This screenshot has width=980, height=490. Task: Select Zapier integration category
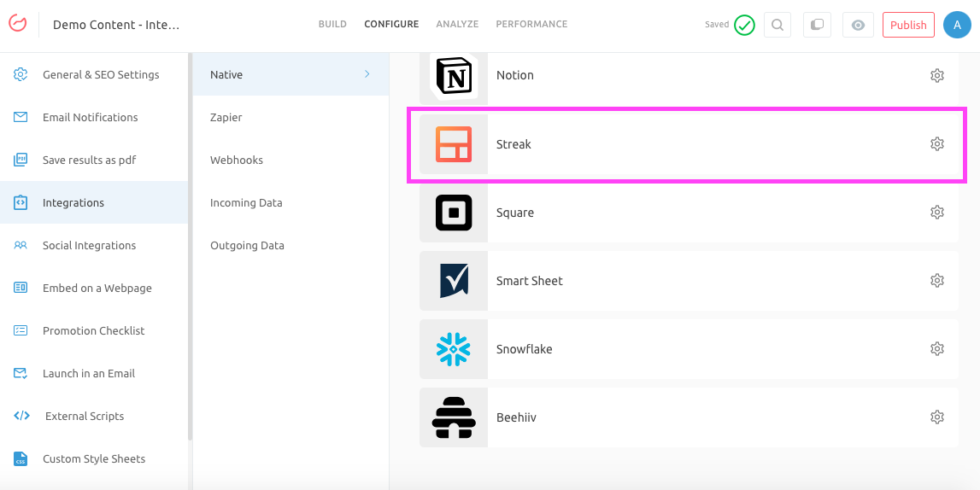[290, 117]
